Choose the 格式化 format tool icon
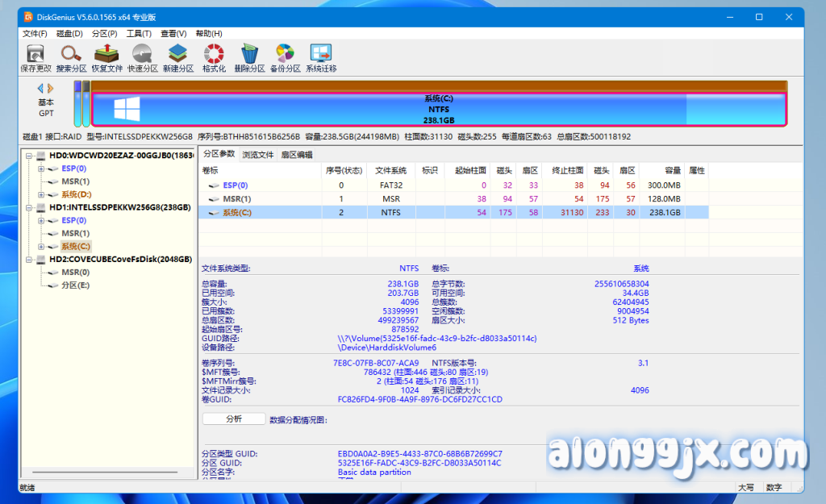Screen dimensions: 826x504 coord(214,55)
